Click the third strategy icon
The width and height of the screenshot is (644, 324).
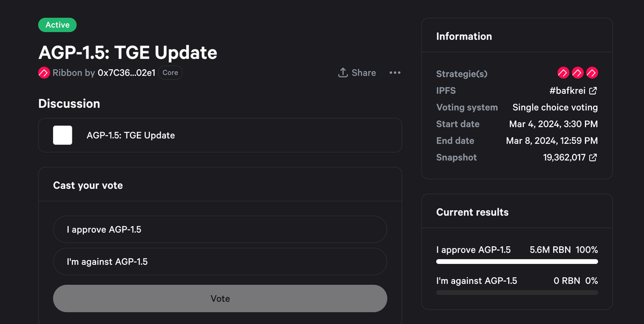[592, 72]
